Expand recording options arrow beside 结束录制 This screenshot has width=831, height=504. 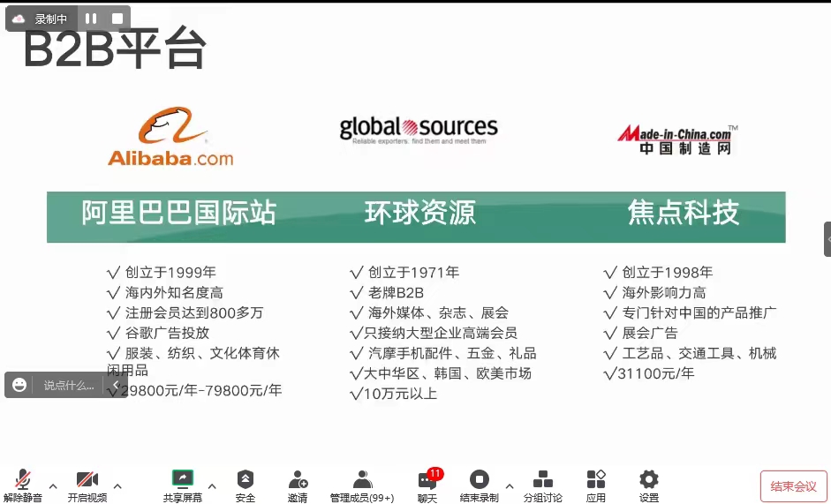pos(509,485)
